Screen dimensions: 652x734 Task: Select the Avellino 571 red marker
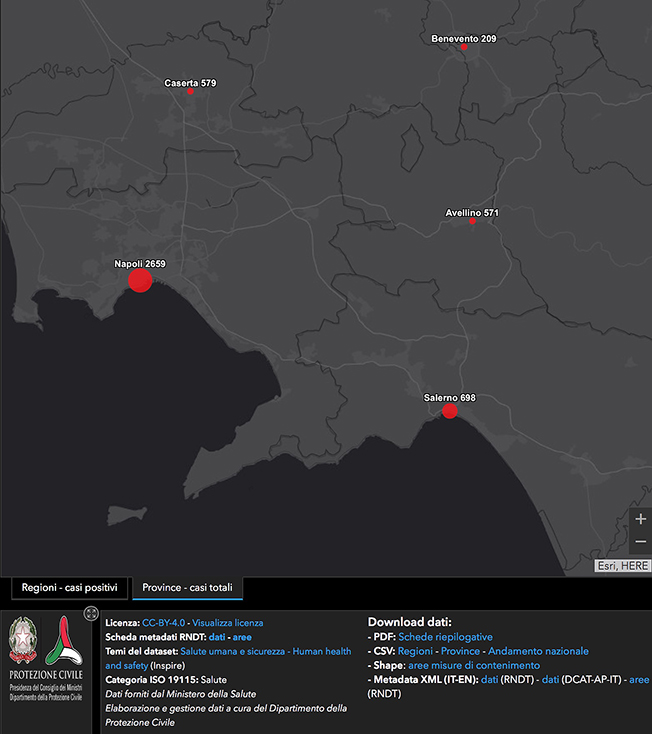click(x=472, y=221)
